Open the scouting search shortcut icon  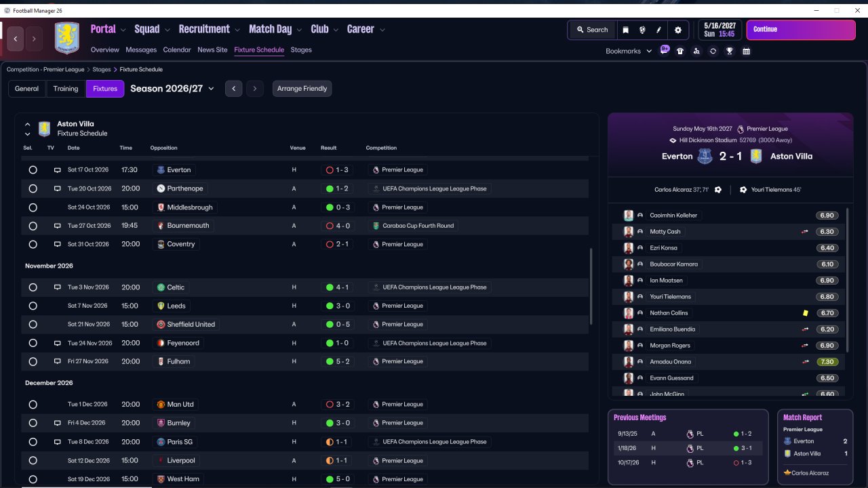point(696,51)
